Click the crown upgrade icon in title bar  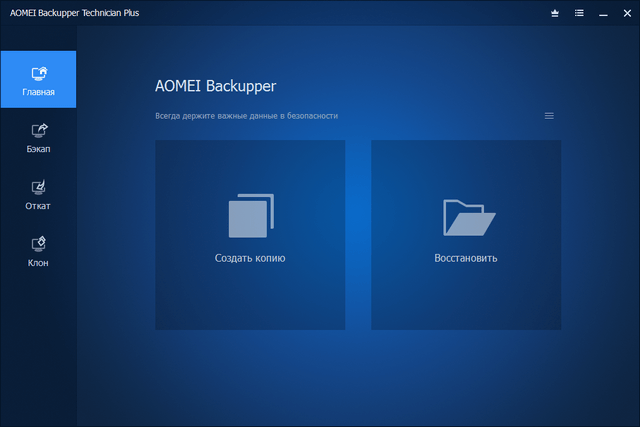point(556,13)
